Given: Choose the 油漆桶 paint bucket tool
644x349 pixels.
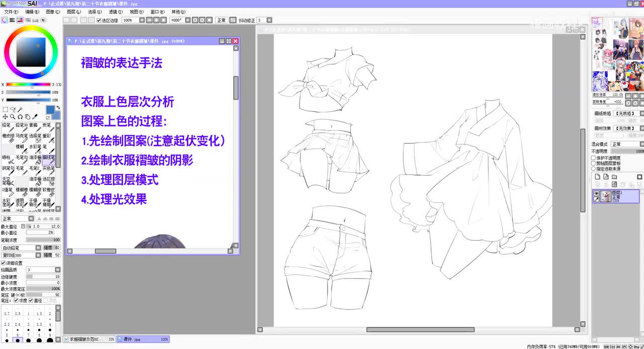Looking at the screenshot, I should click(35, 160).
